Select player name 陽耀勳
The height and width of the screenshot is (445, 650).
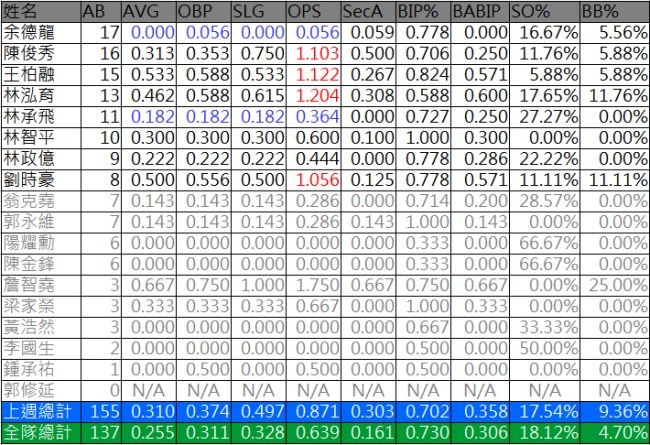pyautogui.click(x=29, y=243)
